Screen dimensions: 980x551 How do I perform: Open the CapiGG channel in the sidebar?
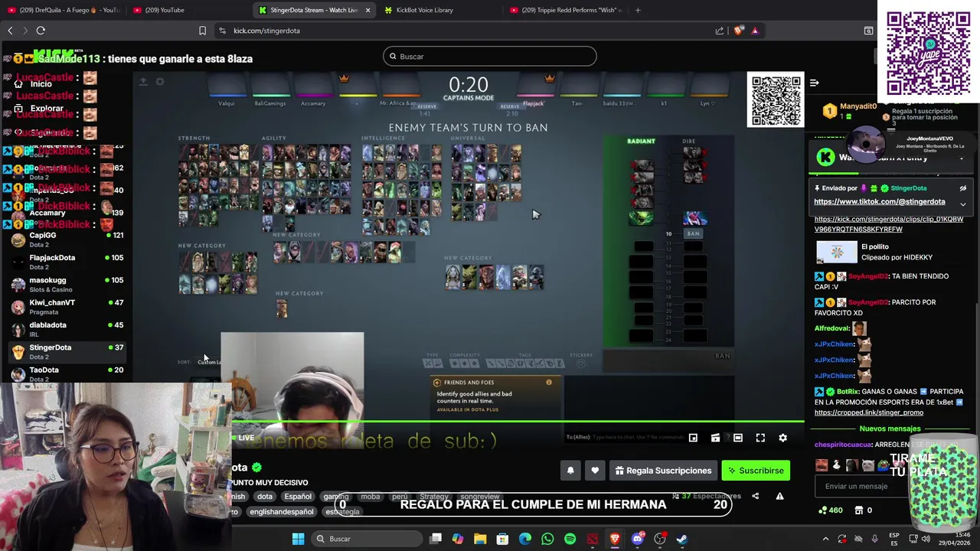tap(67, 240)
